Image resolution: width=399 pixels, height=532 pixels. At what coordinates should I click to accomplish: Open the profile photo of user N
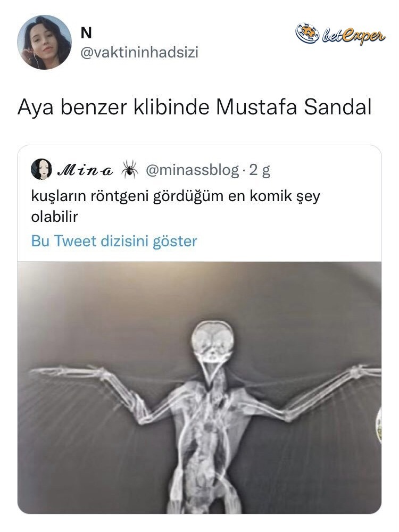[x=44, y=43]
